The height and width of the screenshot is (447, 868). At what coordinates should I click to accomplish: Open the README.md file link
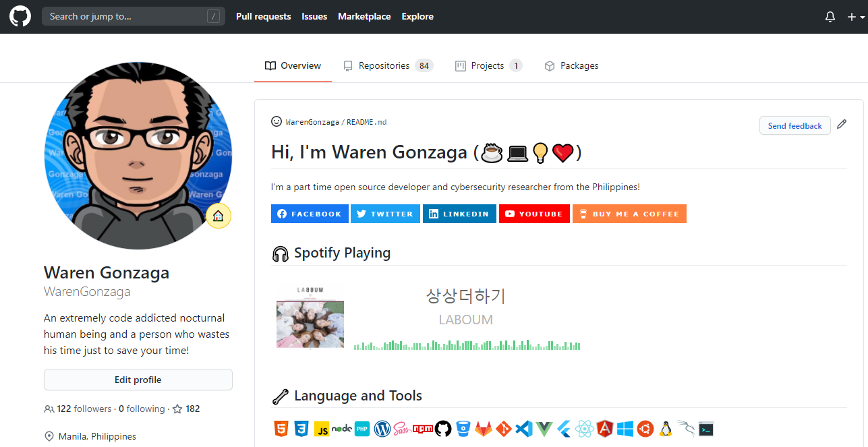pos(366,122)
